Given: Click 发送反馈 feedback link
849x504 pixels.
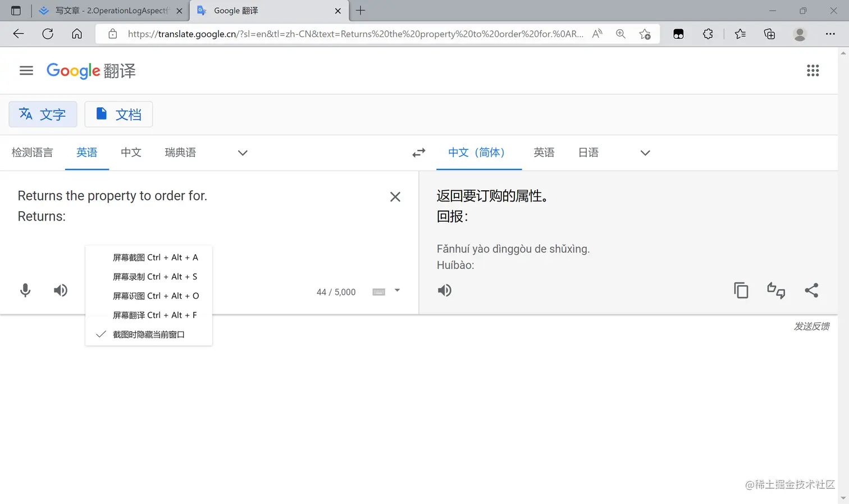Looking at the screenshot, I should point(811,326).
